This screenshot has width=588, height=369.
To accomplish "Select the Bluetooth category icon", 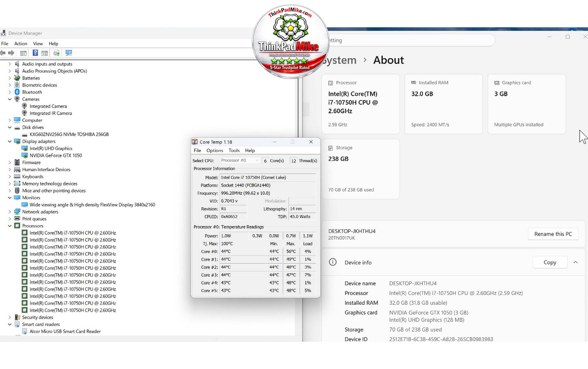I will pyautogui.click(x=17, y=92).
